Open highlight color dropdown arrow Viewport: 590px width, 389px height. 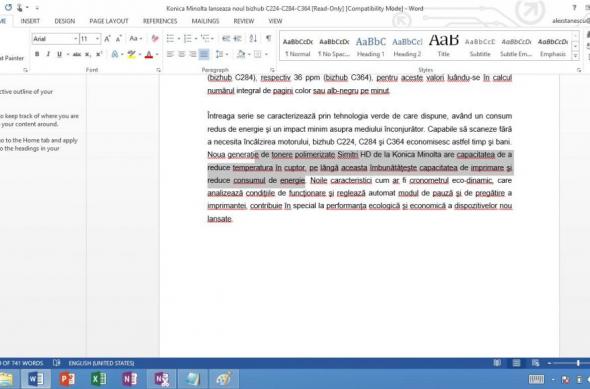point(140,55)
